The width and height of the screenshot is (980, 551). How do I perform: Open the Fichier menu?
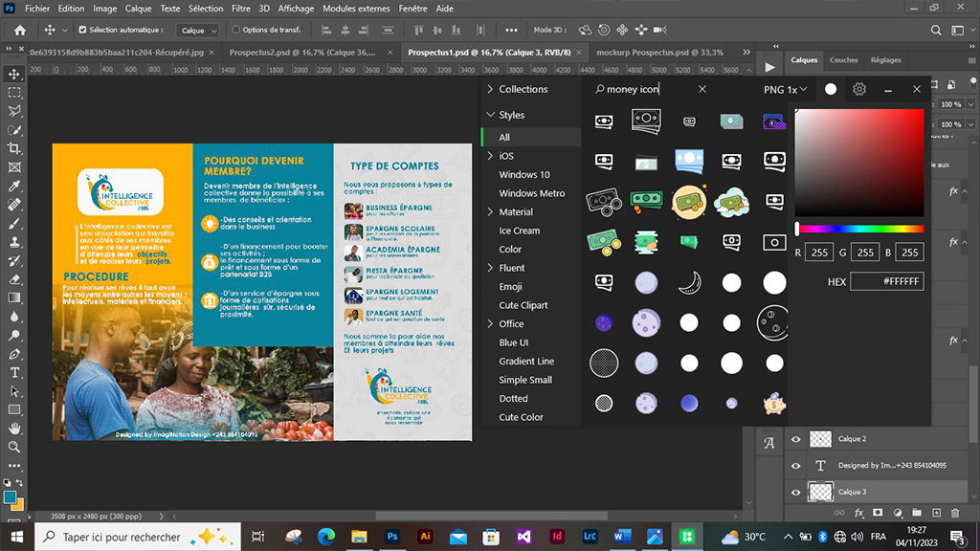(37, 8)
